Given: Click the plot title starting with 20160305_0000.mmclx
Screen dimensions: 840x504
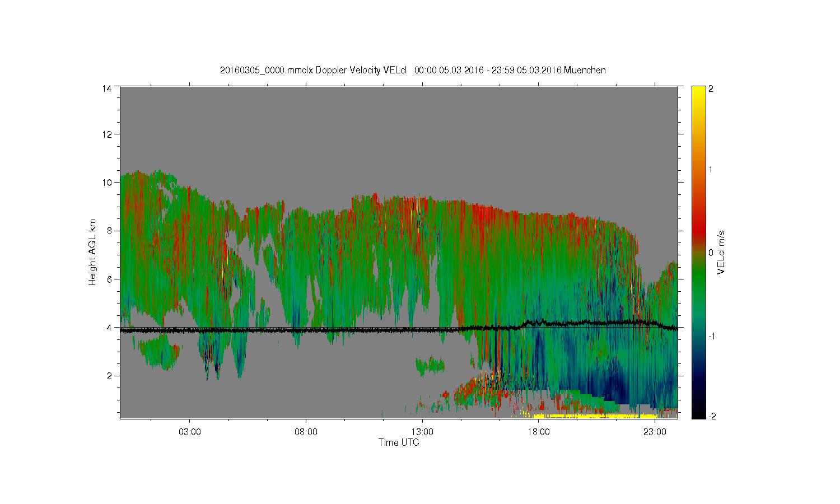Looking at the screenshot, I should (x=413, y=70).
